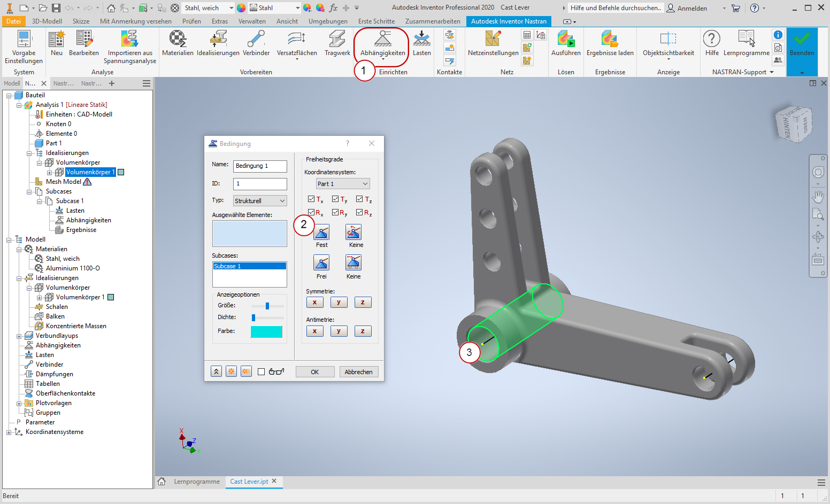The width and height of the screenshot is (830, 504).
Task: Select Mesh Model in the tree
Action: [64, 182]
